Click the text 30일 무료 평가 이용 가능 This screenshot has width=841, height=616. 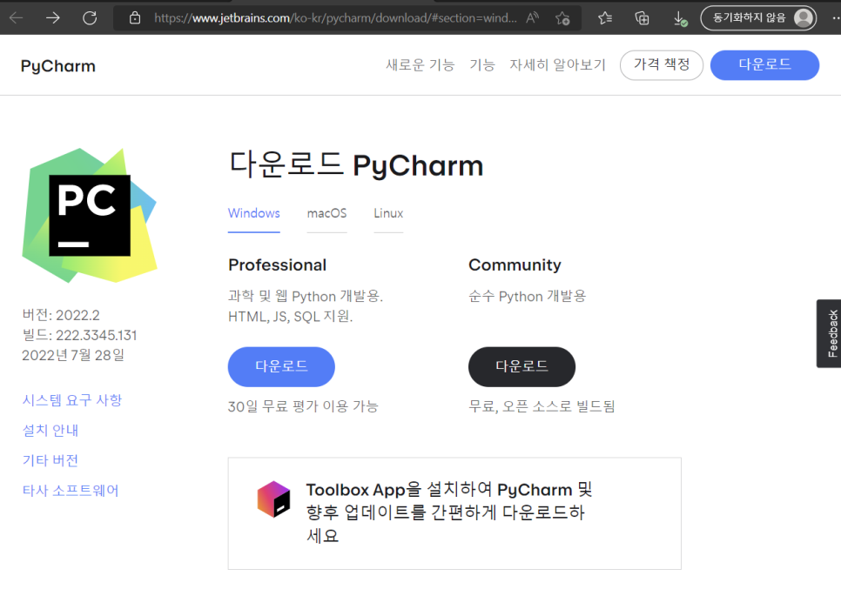click(x=303, y=406)
